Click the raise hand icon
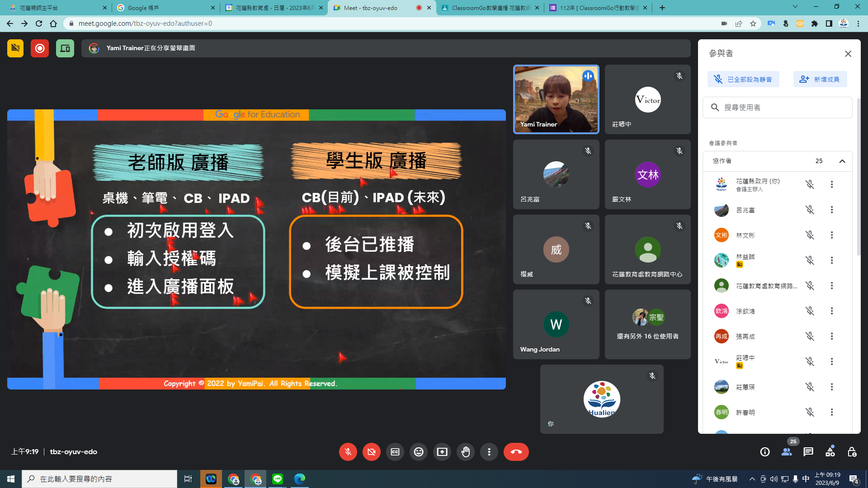Screen dimensions: 868x488 (466, 452)
